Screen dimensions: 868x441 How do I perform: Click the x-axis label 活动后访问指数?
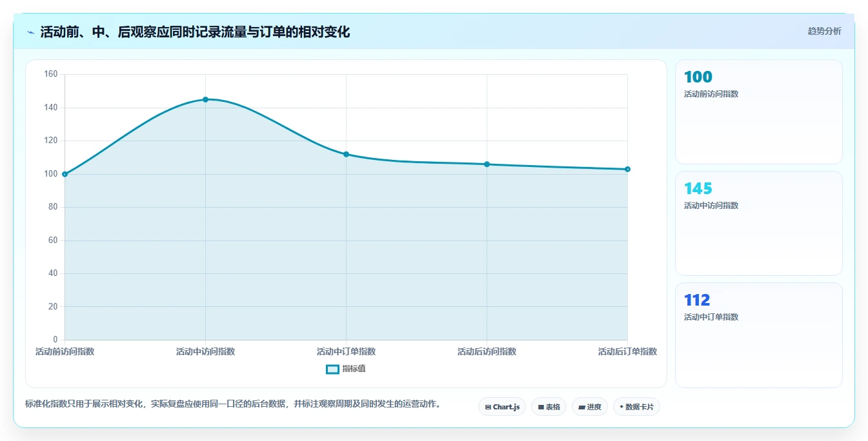(x=487, y=351)
